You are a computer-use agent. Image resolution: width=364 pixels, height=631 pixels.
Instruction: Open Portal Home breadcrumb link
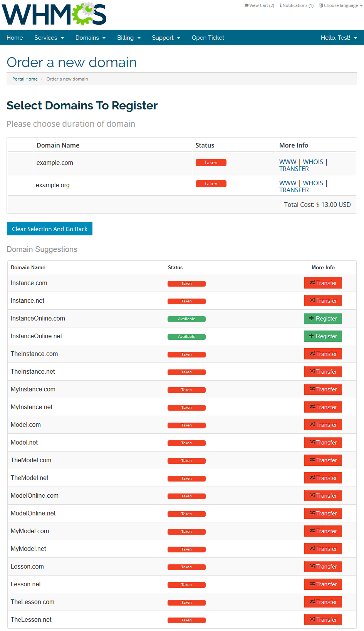[25, 79]
